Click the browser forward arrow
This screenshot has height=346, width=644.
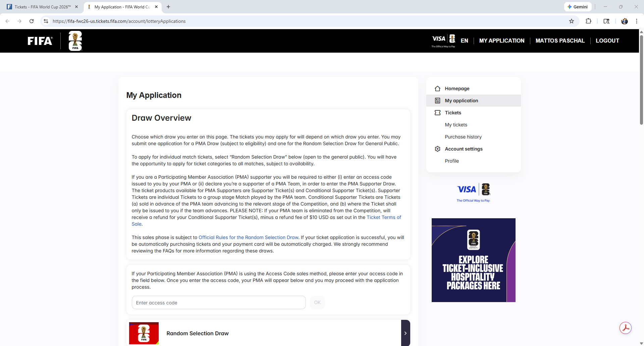coord(19,21)
